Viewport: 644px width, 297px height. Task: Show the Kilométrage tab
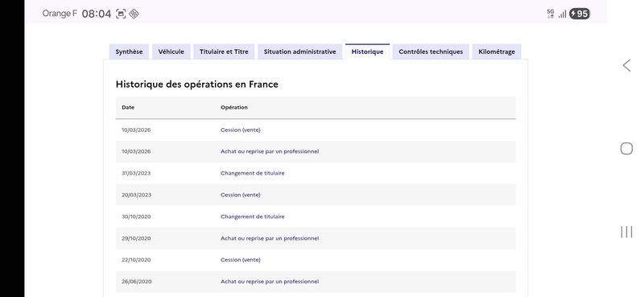497,52
